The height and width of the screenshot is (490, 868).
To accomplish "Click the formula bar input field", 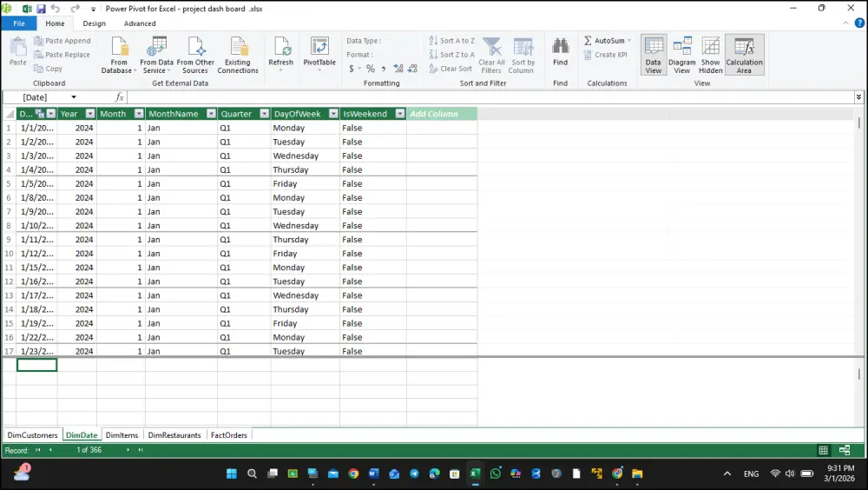I will pyautogui.click(x=490, y=97).
